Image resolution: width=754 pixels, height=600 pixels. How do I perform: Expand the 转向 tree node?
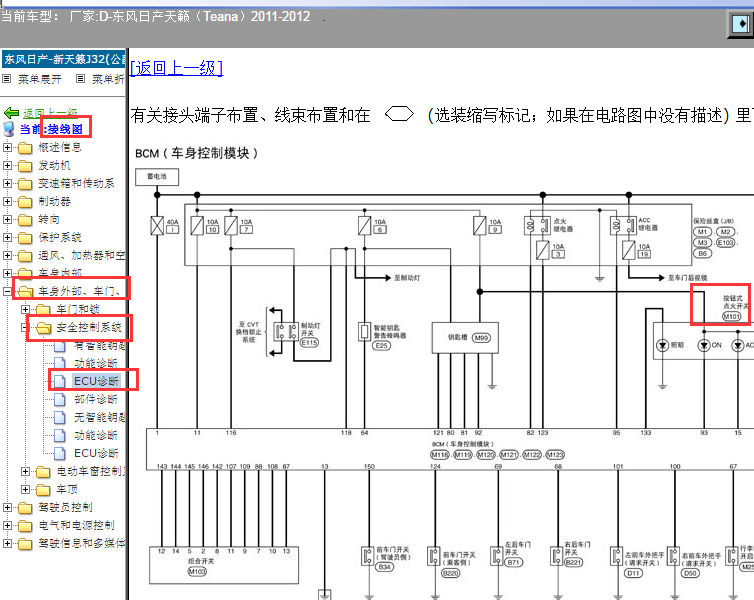click(7, 220)
